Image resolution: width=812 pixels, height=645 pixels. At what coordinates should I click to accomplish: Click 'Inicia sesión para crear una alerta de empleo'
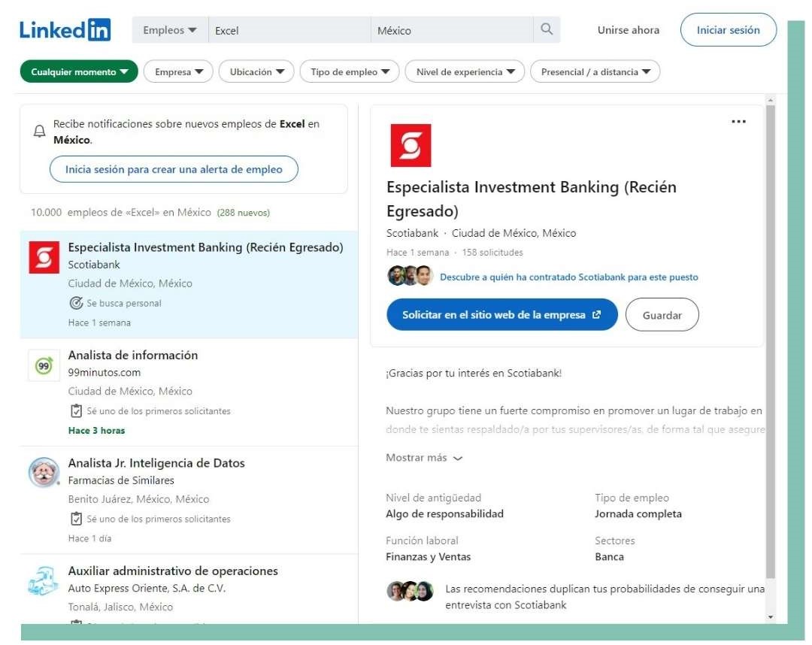(x=174, y=169)
